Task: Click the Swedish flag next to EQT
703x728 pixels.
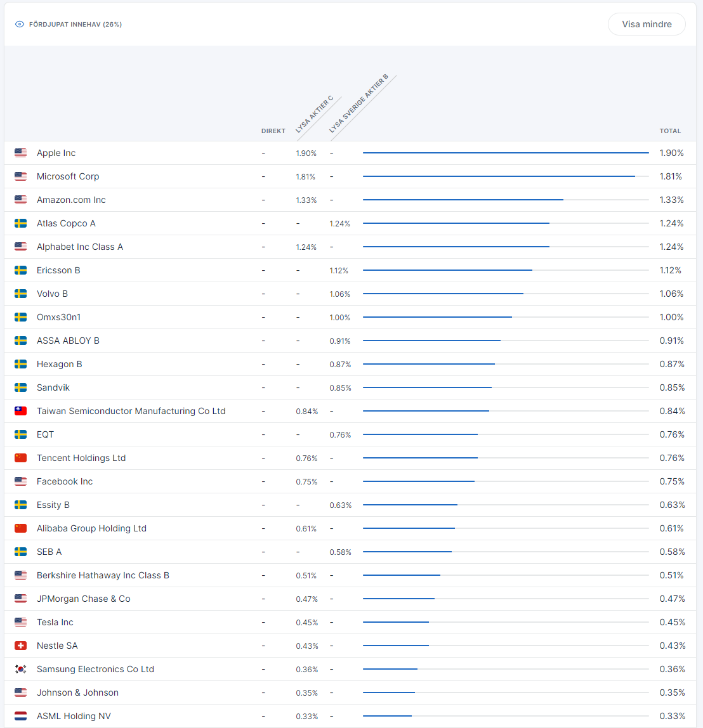Action: click(21, 434)
